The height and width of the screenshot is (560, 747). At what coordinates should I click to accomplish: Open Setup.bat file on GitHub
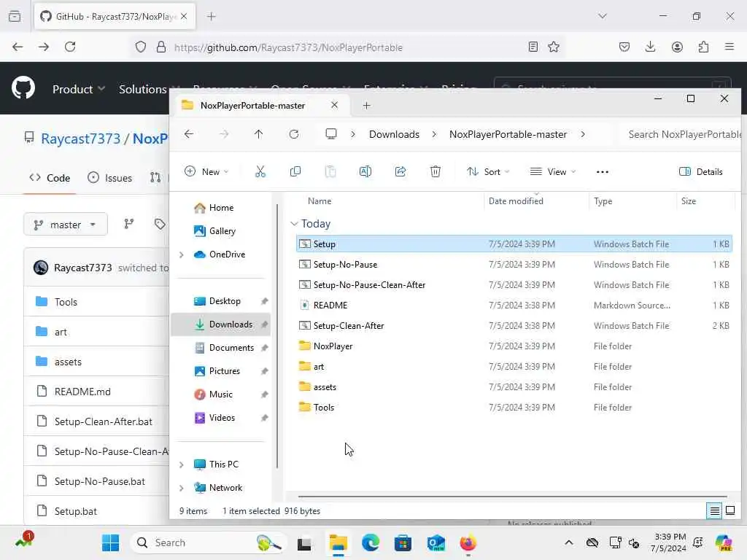click(75, 511)
